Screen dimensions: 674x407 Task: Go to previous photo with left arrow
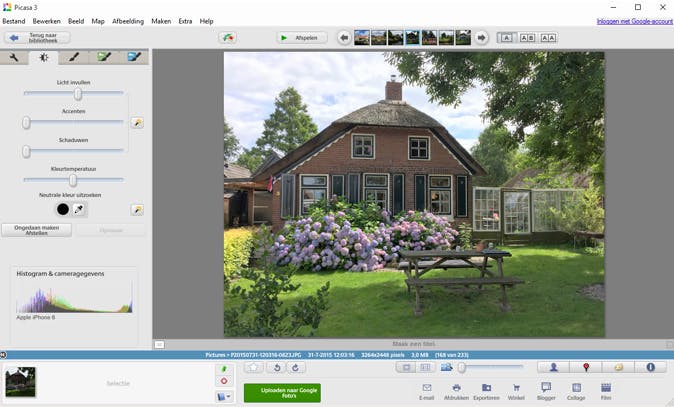coord(344,38)
